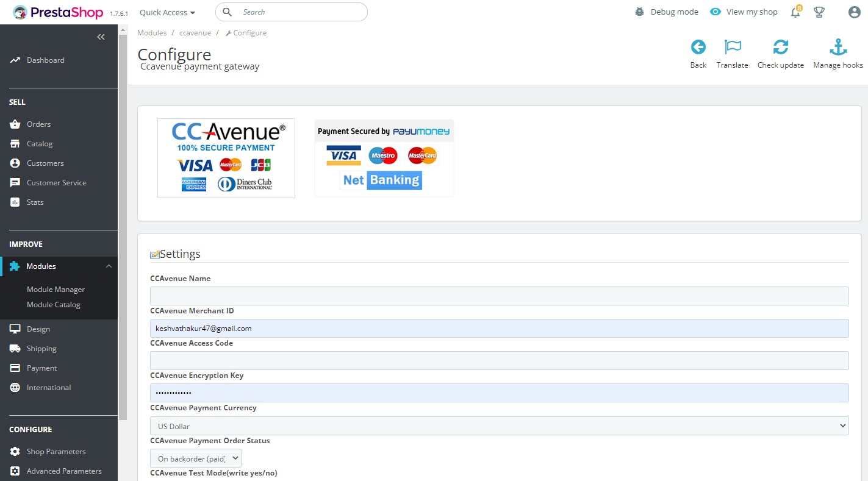This screenshot has height=481, width=868.
Task: Collapse the sidebar with double-chevron icon
Action: pyautogui.click(x=101, y=37)
